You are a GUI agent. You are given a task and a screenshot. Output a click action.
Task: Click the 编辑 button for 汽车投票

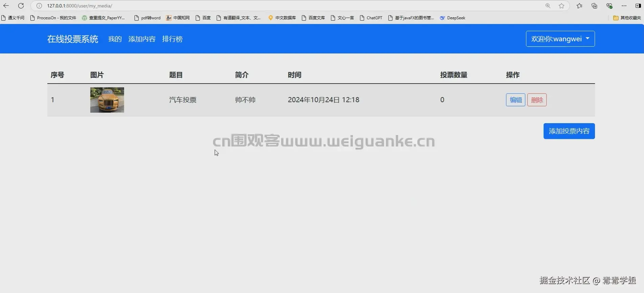coord(515,100)
